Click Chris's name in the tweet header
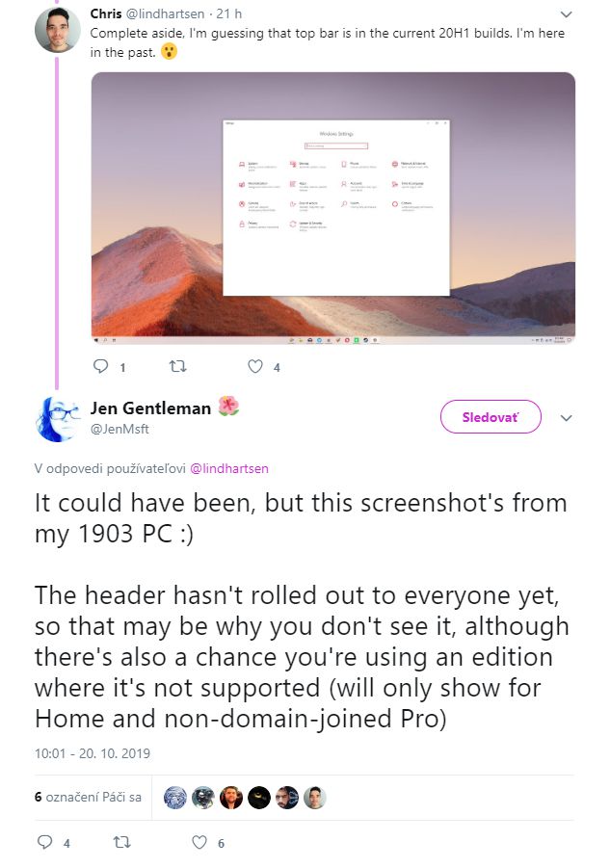This screenshot has height=868, width=610. (106, 13)
